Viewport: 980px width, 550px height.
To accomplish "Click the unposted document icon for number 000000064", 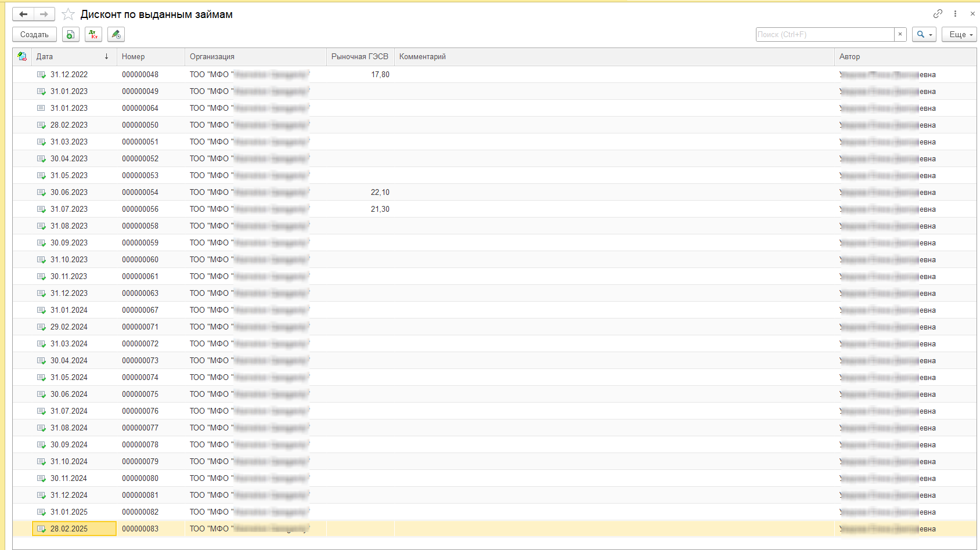I will (x=41, y=108).
